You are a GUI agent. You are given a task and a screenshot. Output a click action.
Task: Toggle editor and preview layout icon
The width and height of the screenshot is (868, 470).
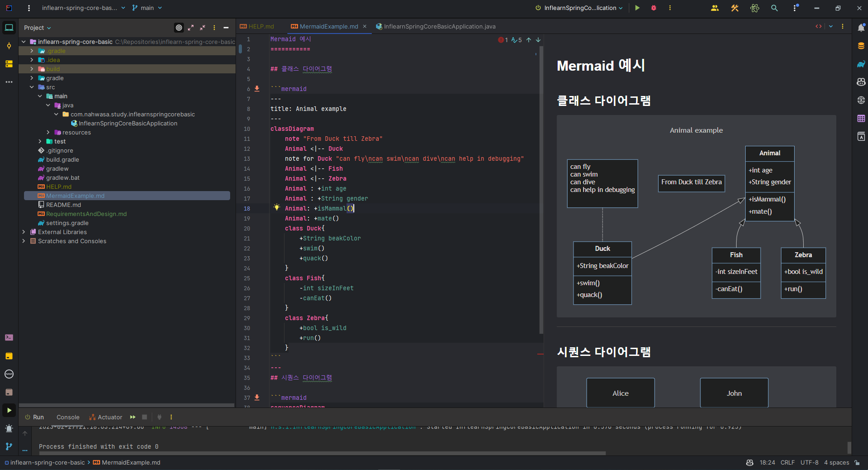(819, 26)
